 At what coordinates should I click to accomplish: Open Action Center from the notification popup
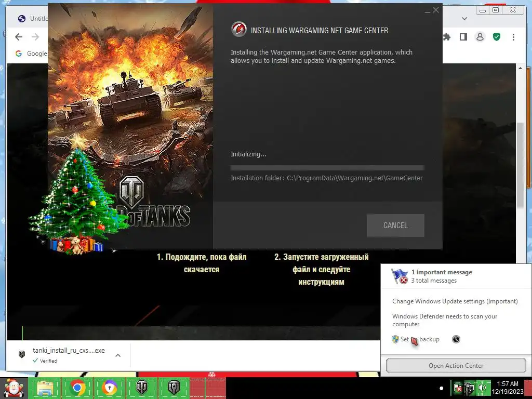[456, 365]
